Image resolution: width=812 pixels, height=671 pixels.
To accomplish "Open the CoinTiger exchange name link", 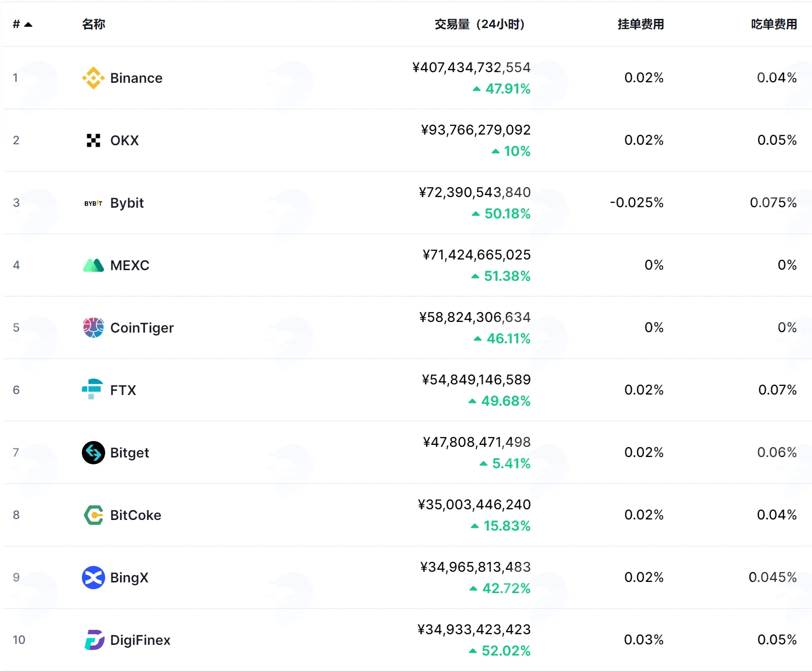I will [x=142, y=328].
